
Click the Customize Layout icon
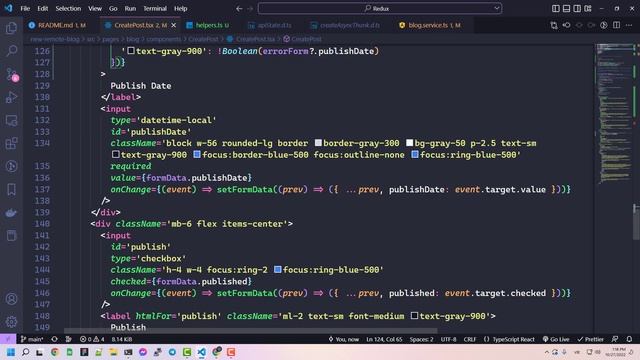click(x=588, y=9)
